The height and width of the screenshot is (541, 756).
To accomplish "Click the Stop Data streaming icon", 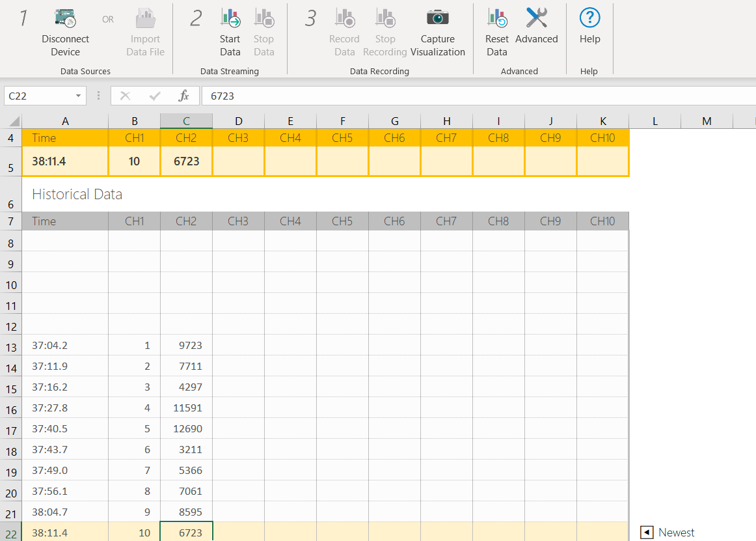I will tap(263, 18).
